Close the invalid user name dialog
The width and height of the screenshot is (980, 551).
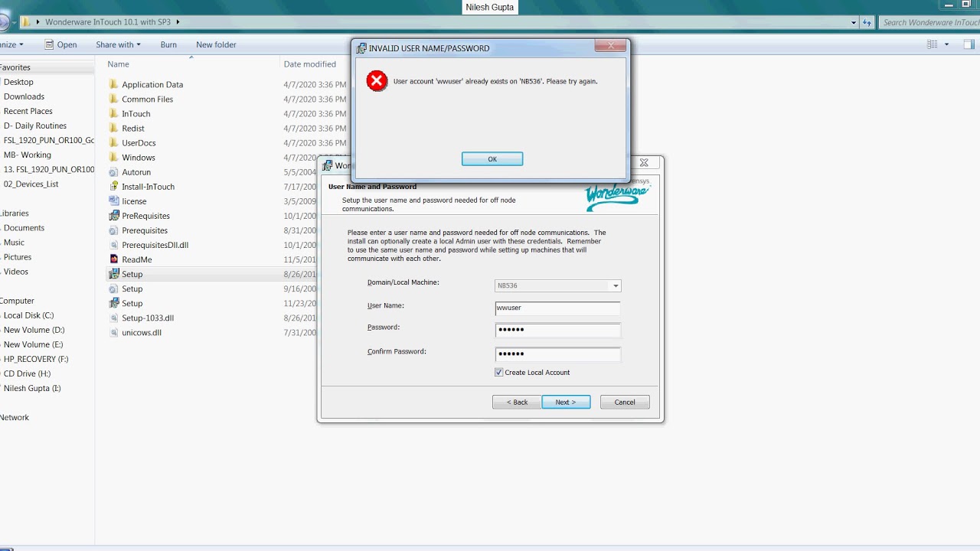click(611, 46)
